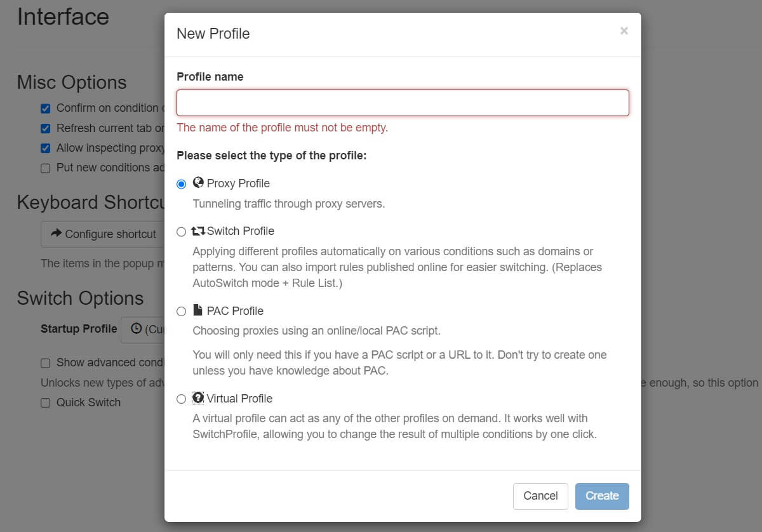Toggle Allow inspecting proxy checkbox
This screenshot has width=762, height=532.
(46, 148)
